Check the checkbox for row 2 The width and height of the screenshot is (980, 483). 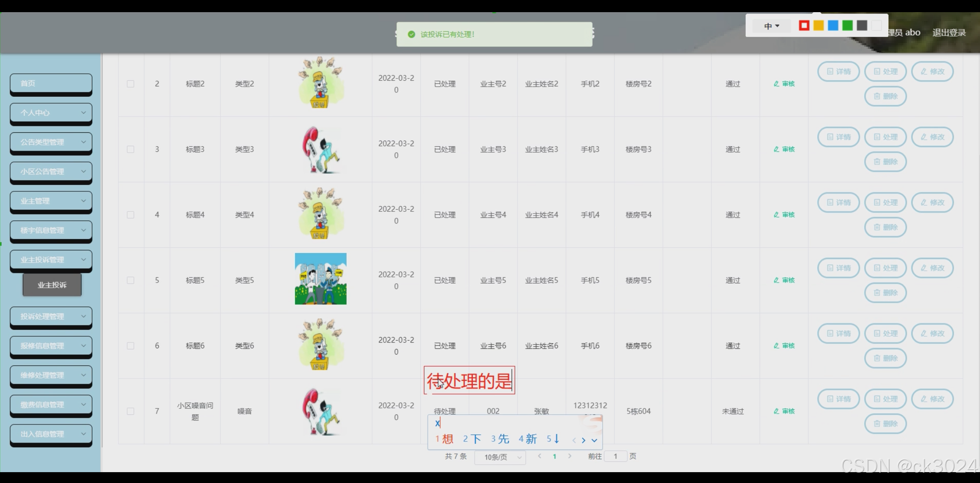pos(131,84)
